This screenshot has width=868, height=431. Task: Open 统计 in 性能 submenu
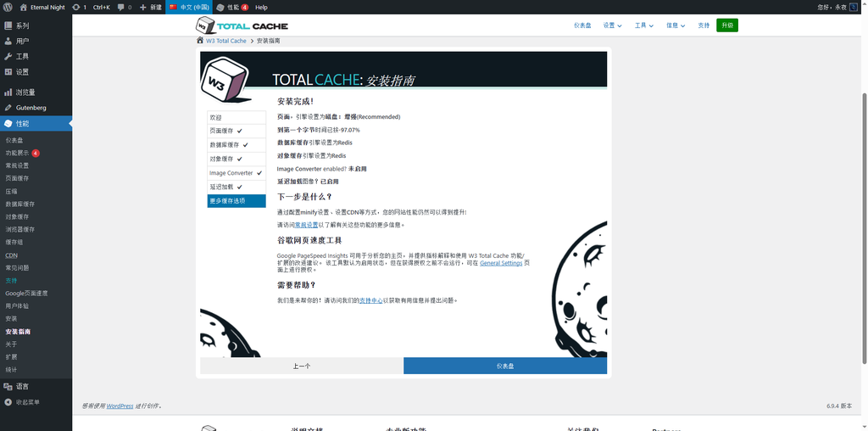coord(36,370)
